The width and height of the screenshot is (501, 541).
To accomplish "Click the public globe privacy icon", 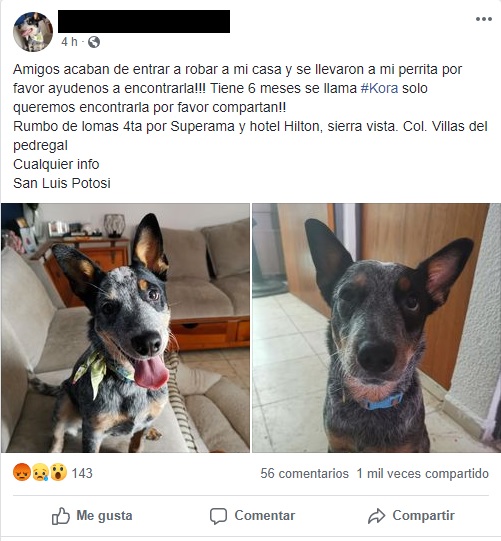I will (x=94, y=42).
